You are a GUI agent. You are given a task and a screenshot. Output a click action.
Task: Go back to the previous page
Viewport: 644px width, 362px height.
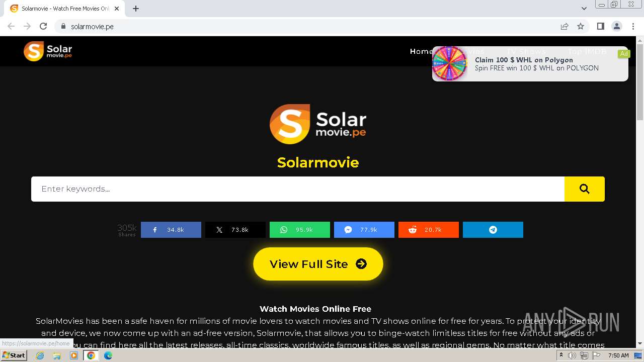tap(11, 26)
